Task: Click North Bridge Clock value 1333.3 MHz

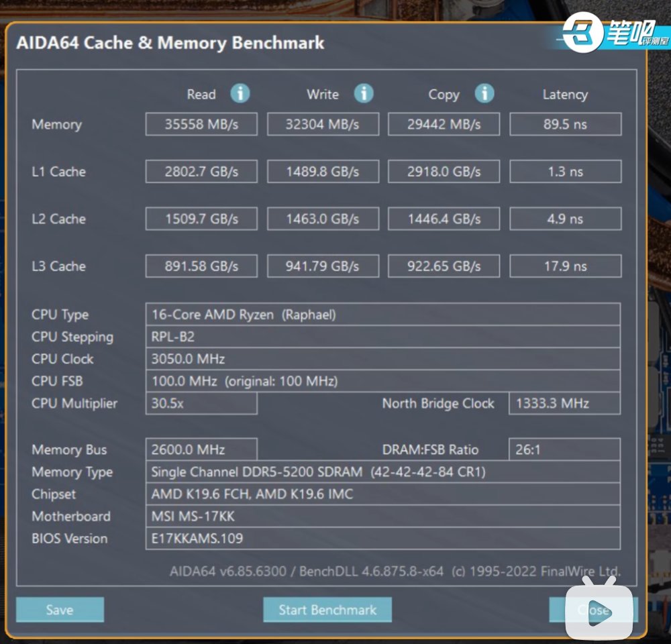Action: 565,403
